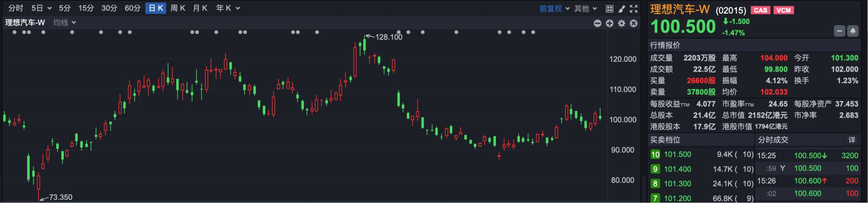Switch to the 15分 chart
This screenshot has height=203, width=868.
click(x=86, y=8)
